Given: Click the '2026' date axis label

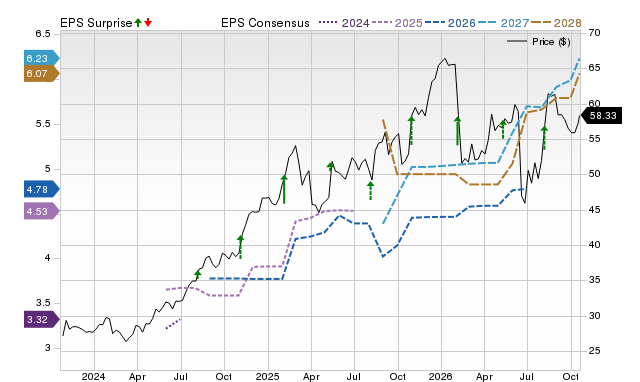Looking at the screenshot, I should [x=440, y=376].
